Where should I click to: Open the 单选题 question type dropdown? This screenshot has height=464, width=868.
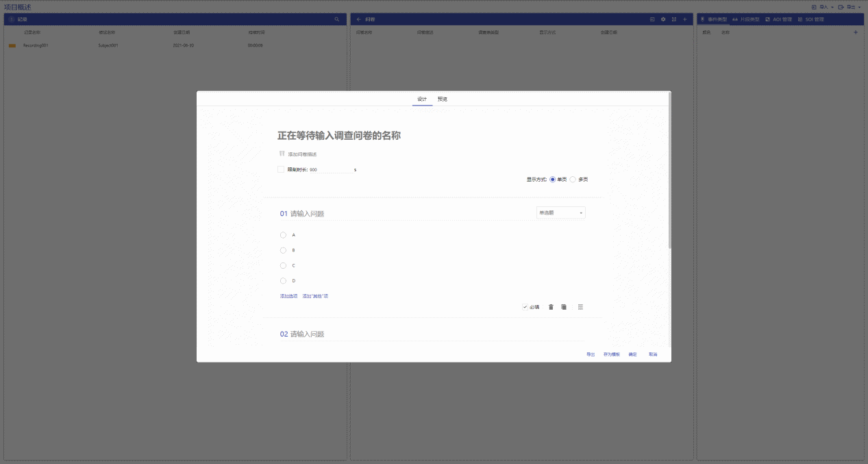coord(560,213)
